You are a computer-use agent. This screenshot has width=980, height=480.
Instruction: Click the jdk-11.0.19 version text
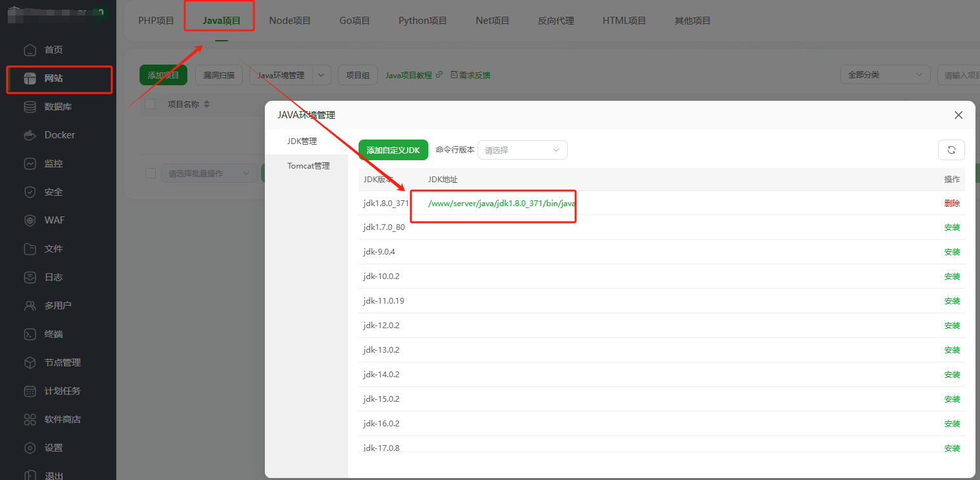pos(384,301)
